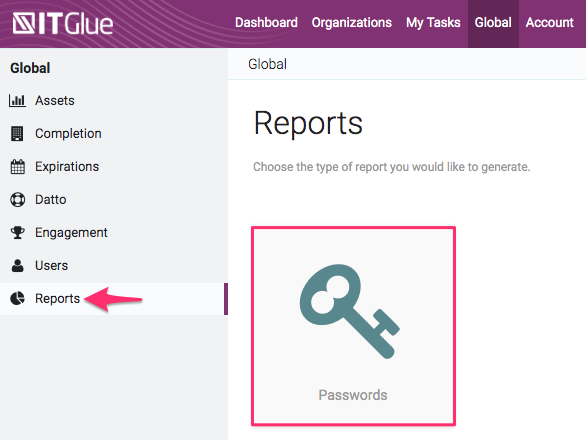Screen dimensions: 586x440
Task: Choose the Passwords report label
Action: (353, 395)
